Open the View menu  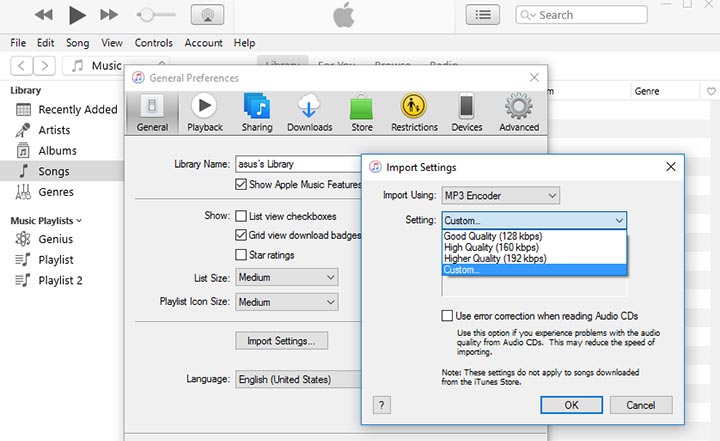click(x=112, y=43)
